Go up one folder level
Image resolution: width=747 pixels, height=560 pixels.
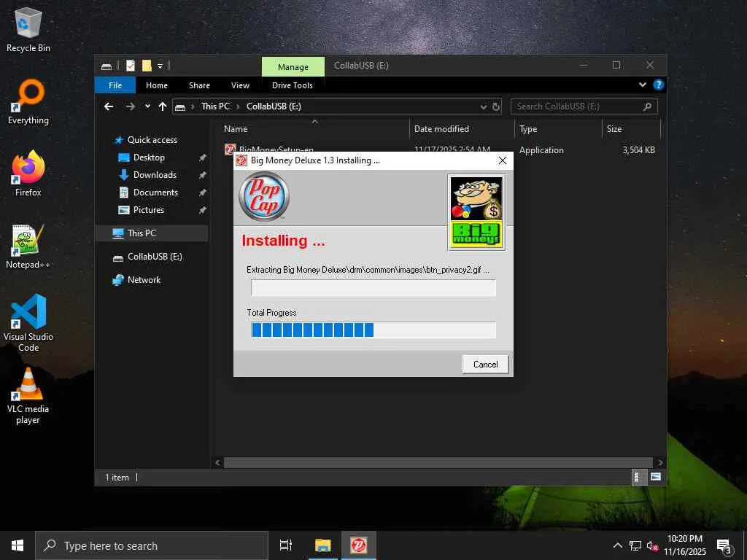pyautogui.click(x=163, y=106)
